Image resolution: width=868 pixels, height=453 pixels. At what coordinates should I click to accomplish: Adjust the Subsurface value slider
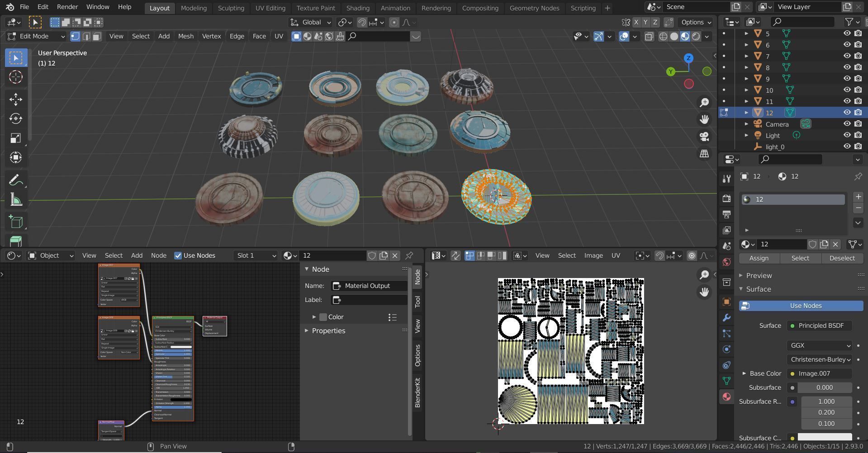825,387
